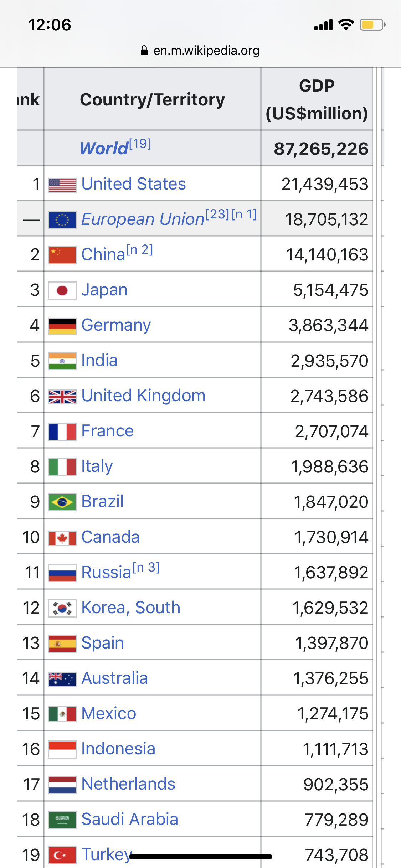Click the Saudi Arabia flag icon
The width and height of the screenshot is (401, 868).
(x=62, y=820)
